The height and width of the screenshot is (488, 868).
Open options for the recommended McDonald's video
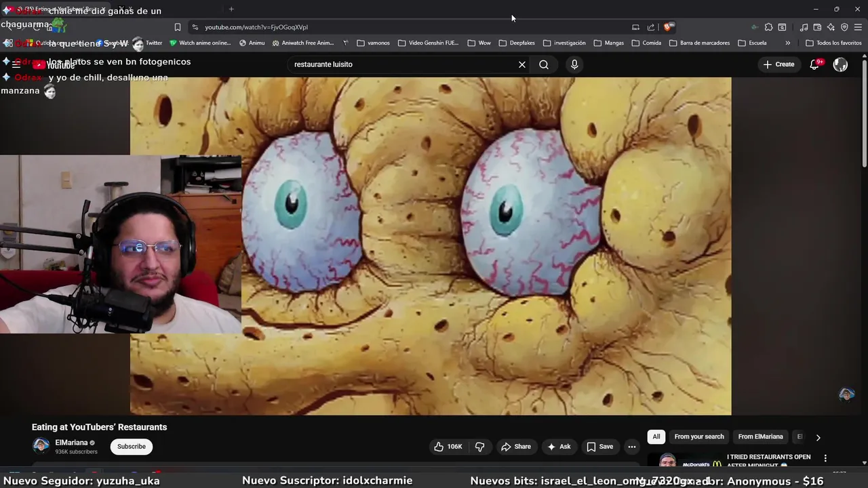click(825, 458)
